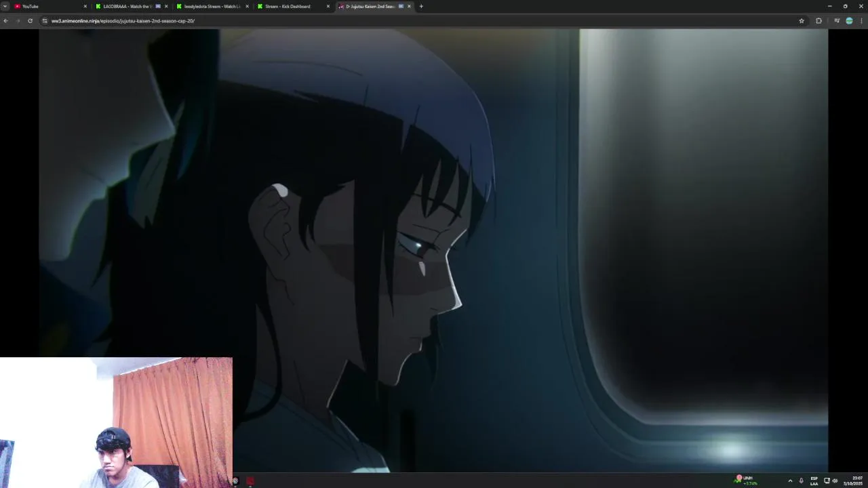Close the YouTube tab
The width and height of the screenshot is (868, 488).
click(x=85, y=6)
